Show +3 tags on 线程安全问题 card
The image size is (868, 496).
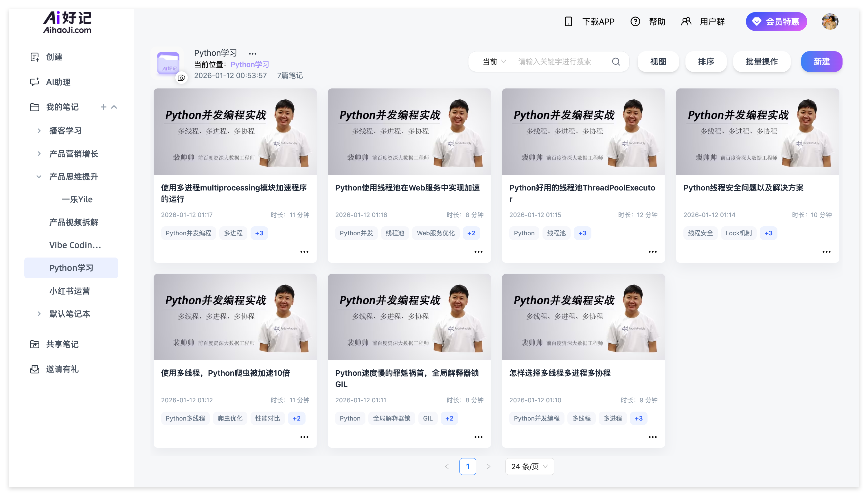[768, 233]
